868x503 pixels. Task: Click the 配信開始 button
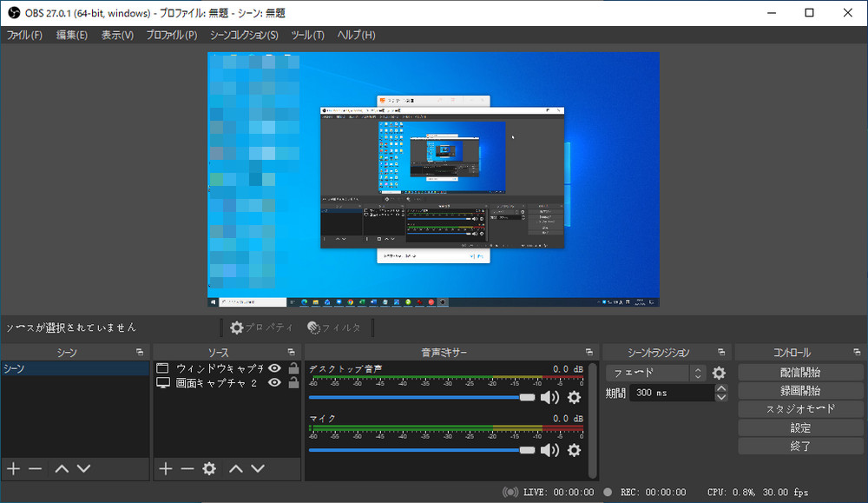coord(800,373)
